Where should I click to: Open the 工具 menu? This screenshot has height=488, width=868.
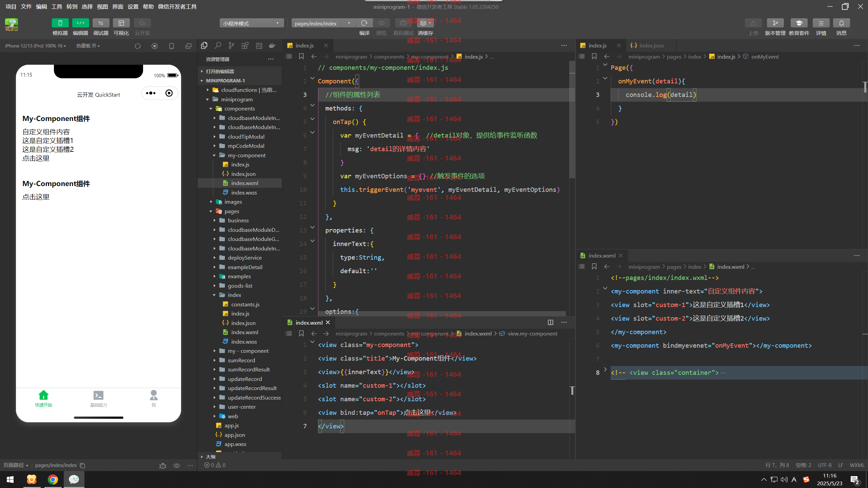pyautogui.click(x=57, y=7)
